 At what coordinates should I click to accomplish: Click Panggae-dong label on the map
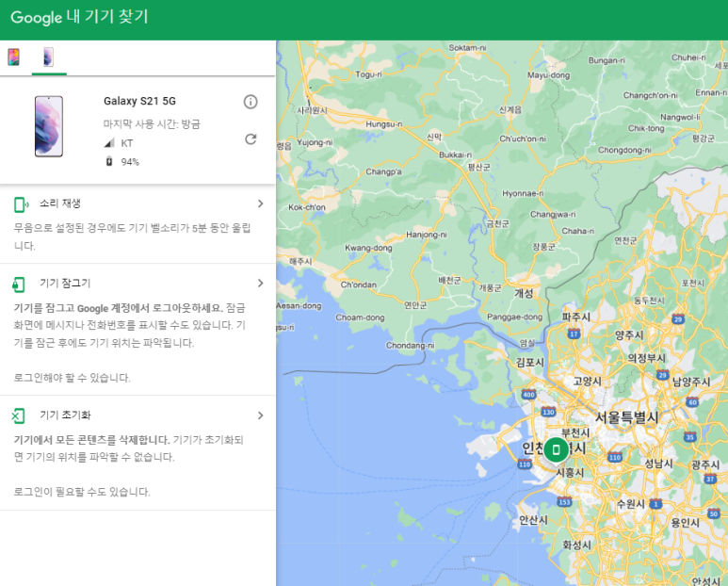click(514, 317)
